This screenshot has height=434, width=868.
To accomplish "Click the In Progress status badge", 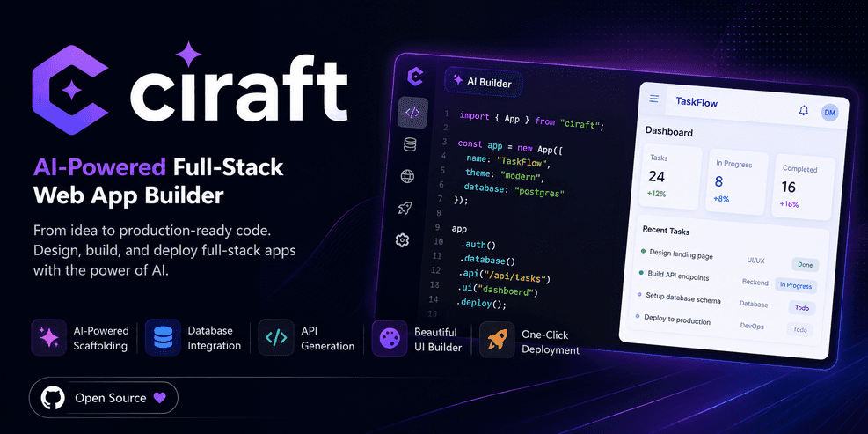I will click(796, 285).
